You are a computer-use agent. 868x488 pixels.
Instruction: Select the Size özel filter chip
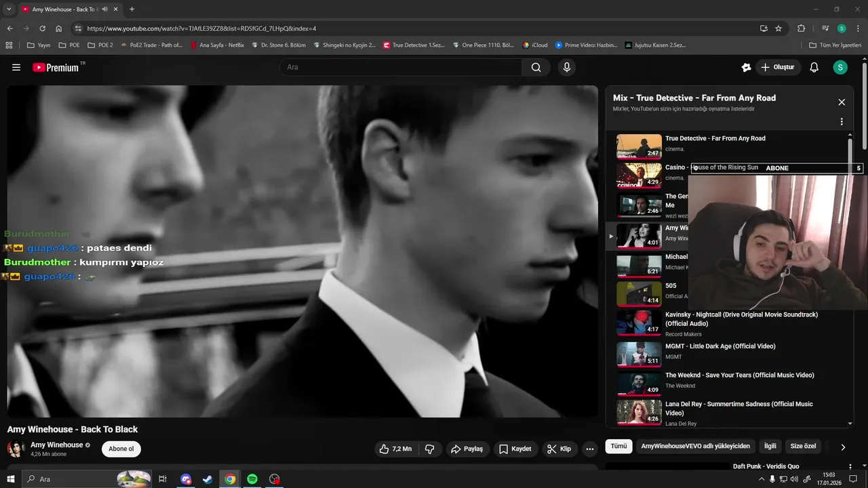803,447
